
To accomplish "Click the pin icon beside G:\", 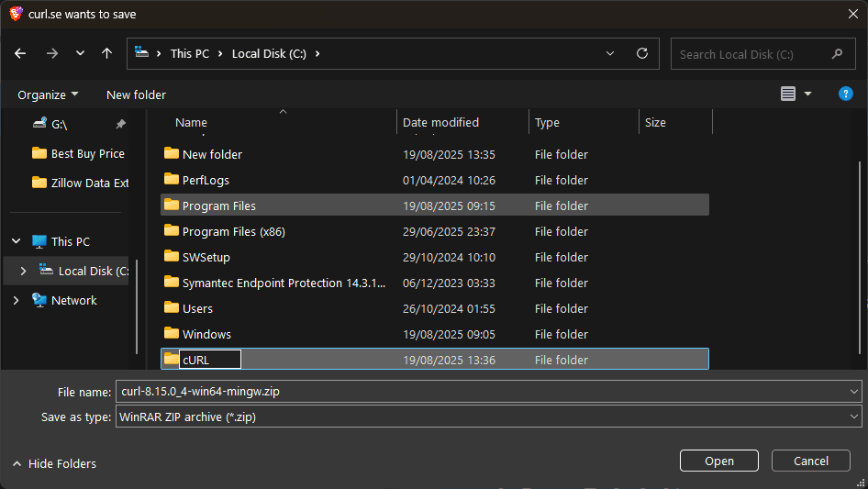I will [120, 124].
